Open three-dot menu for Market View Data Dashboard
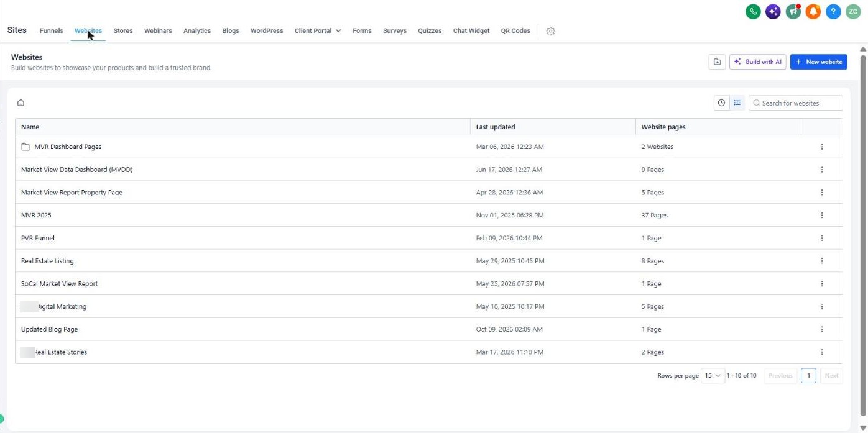 pos(822,170)
